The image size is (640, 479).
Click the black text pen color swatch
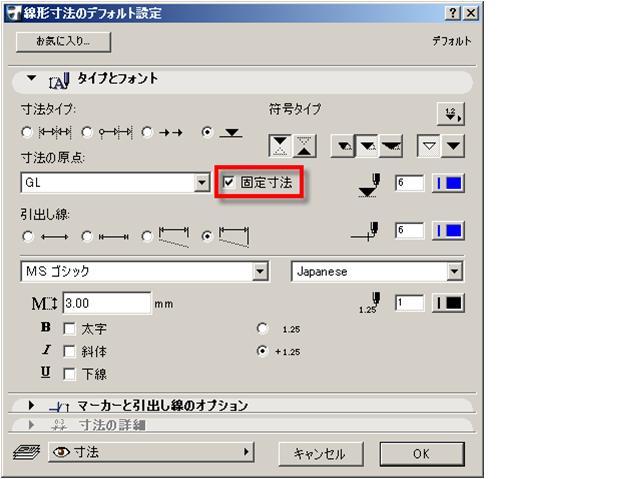[x=447, y=303]
